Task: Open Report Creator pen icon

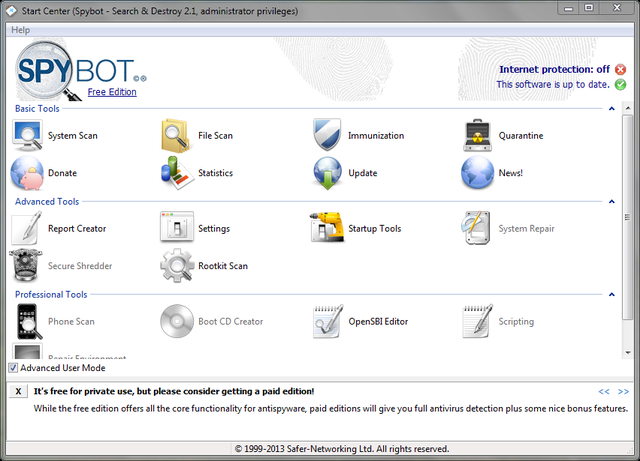Action: (27, 228)
